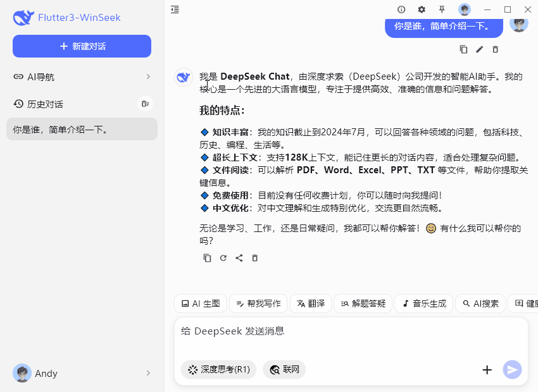Select the 翻译 quick action tab

tap(310, 303)
